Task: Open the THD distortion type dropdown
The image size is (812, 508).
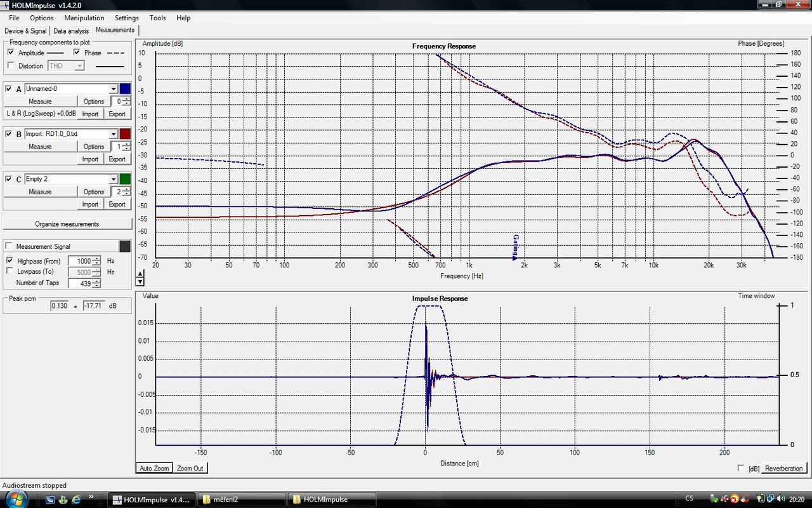Action: point(80,65)
